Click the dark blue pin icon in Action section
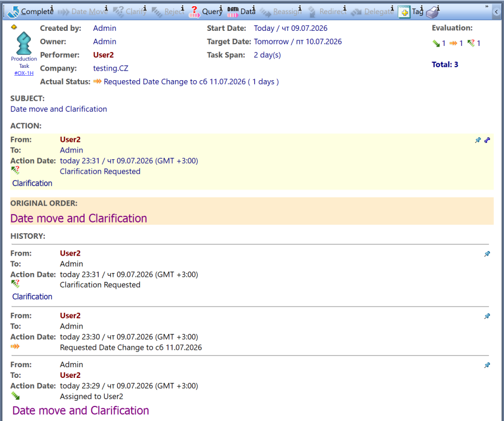The height and width of the screenshot is (421, 504). (x=487, y=140)
